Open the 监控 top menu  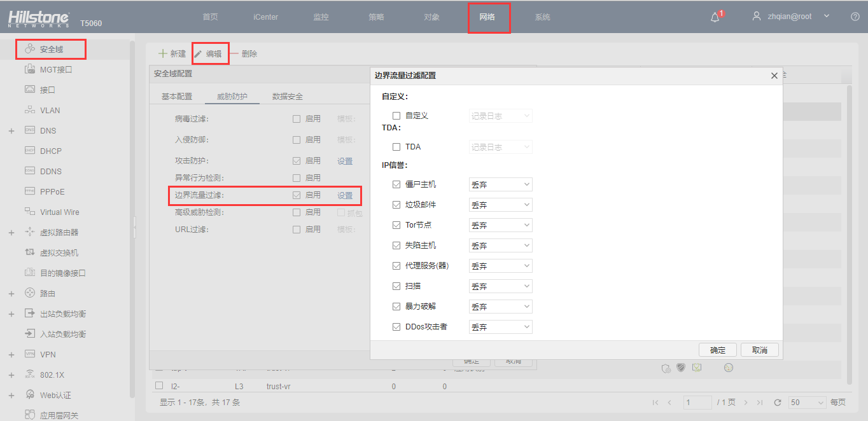[321, 17]
